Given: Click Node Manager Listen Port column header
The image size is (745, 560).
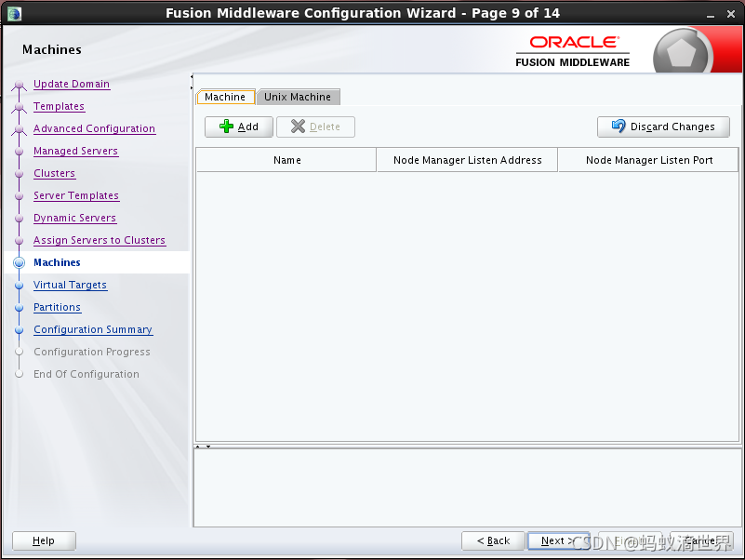Looking at the screenshot, I should (x=648, y=160).
